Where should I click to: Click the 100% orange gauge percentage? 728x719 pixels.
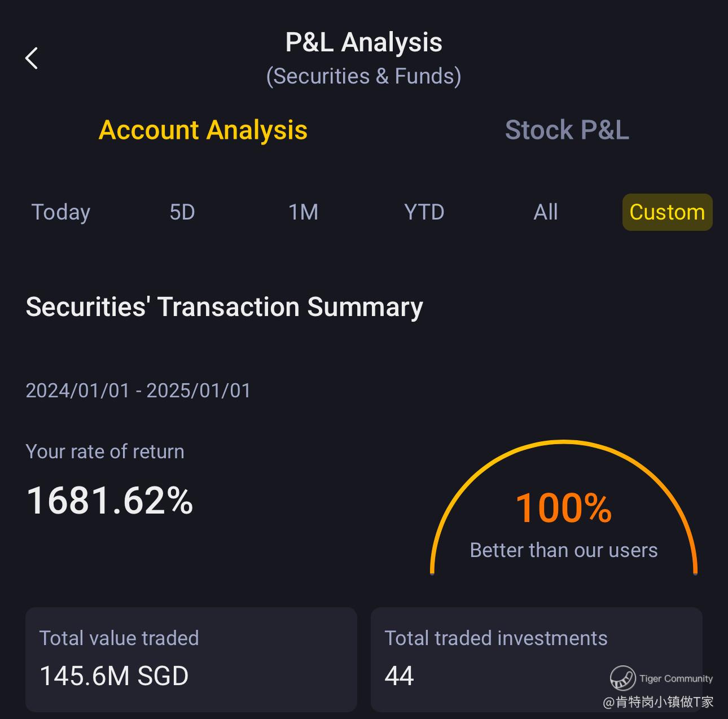564,508
